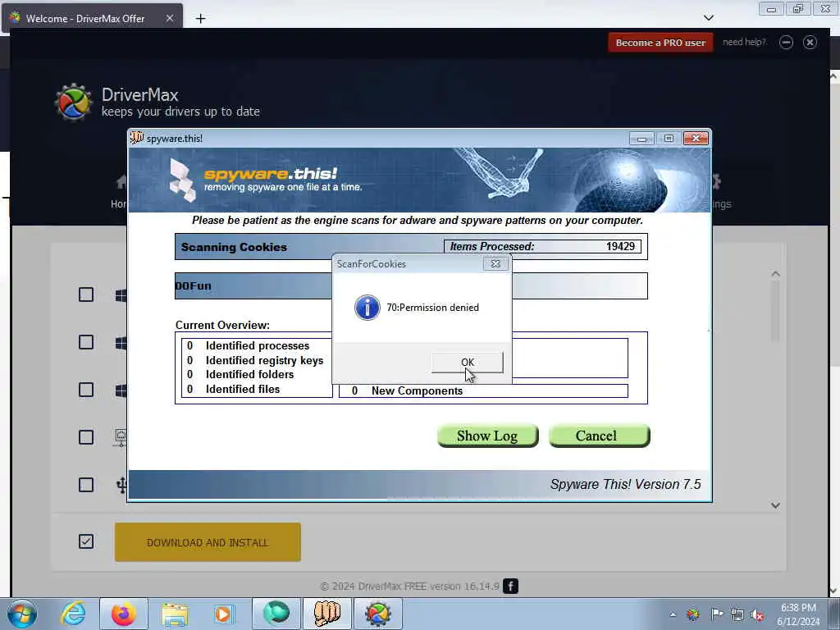Open Firefox from the taskbar
Image resolution: width=840 pixels, height=630 pixels.
(x=123, y=614)
